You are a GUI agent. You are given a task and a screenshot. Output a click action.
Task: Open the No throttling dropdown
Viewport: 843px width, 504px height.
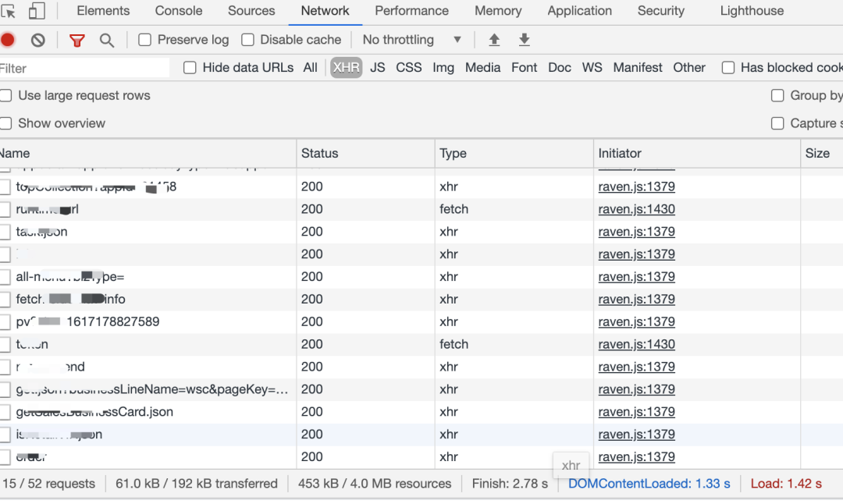tap(412, 40)
